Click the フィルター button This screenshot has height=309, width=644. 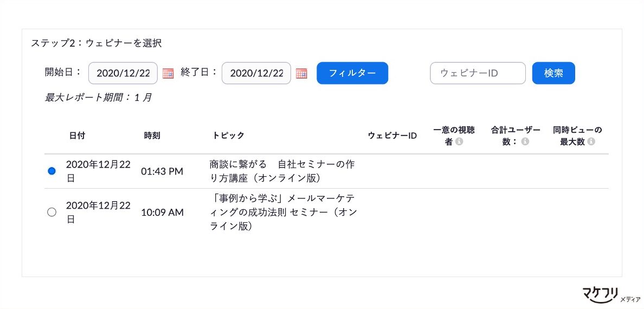pos(352,73)
